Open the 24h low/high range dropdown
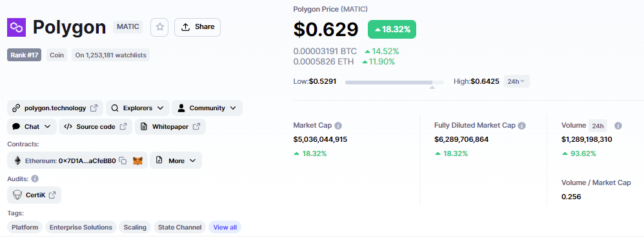The width and height of the screenshot is (644, 245). 516,81
